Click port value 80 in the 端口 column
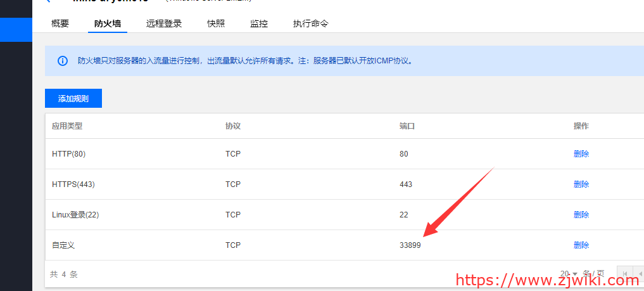This screenshot has height=291, width=644. tap(404, 154)
